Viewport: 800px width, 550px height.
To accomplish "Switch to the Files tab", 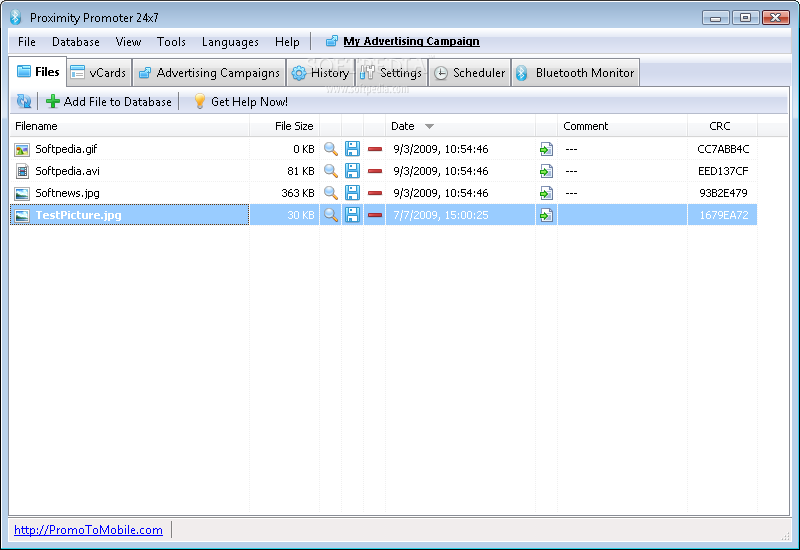I will point(38,72).
